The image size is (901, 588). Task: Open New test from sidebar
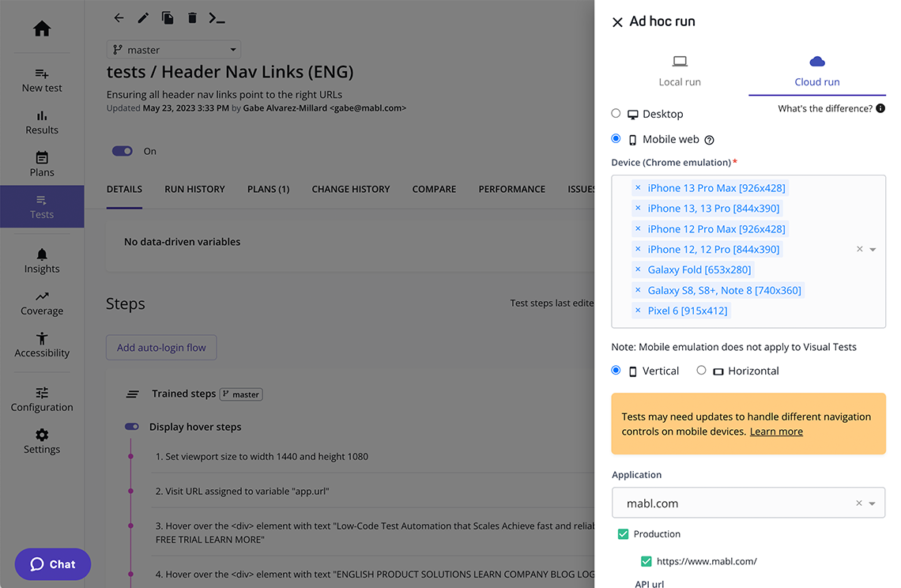[42, 81]
